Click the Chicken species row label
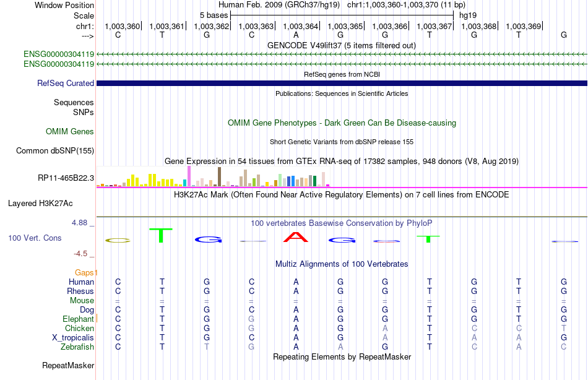 coord(79,328)
